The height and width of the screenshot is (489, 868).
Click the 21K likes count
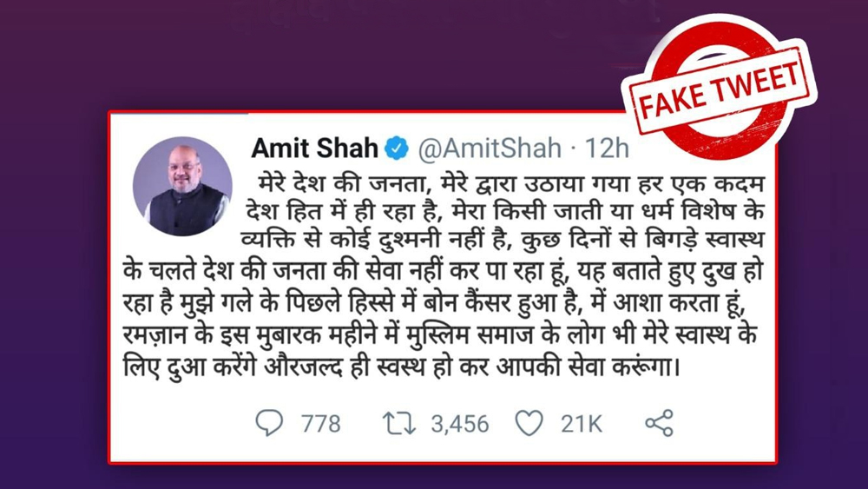click(x=582, y=424)
